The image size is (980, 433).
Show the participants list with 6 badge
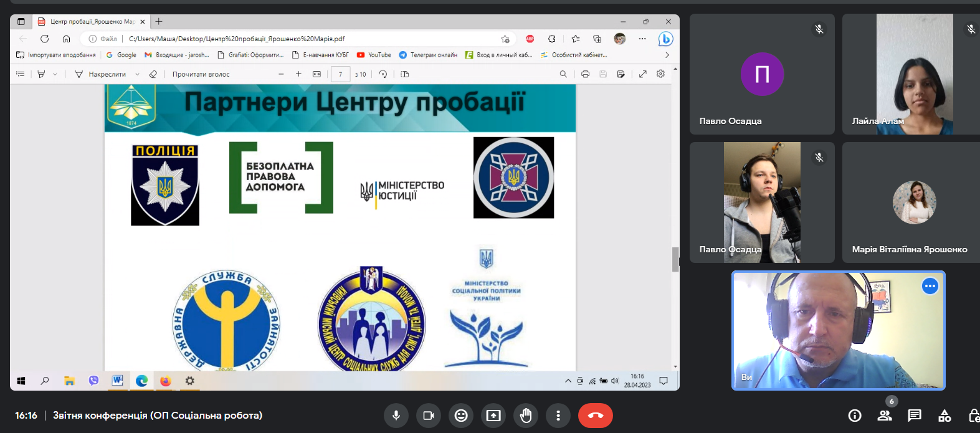pos(885,416)
